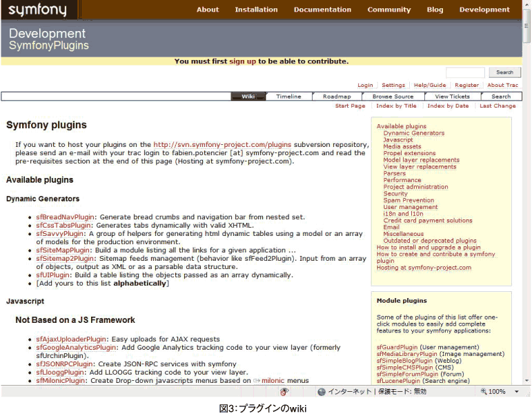Open the zoom level dropdown arrow
Image resolution: width=532 pixels, height=416 pixels.
pyautogui.click(x=516, y=392)
